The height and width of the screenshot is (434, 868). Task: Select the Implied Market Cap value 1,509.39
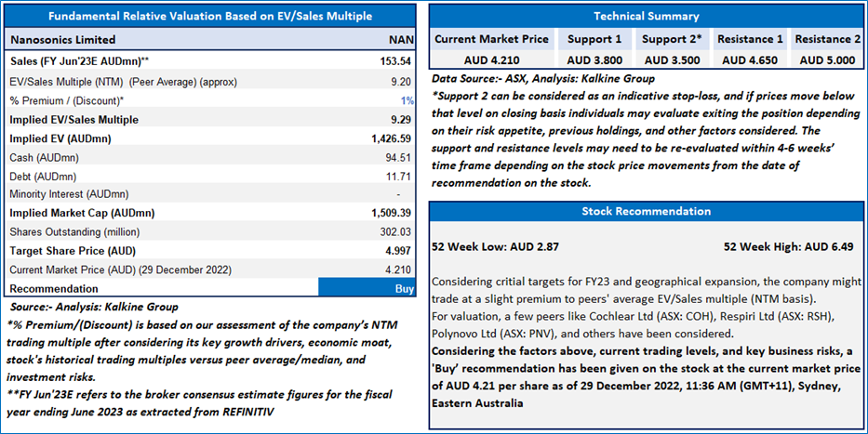click(392, 213)
